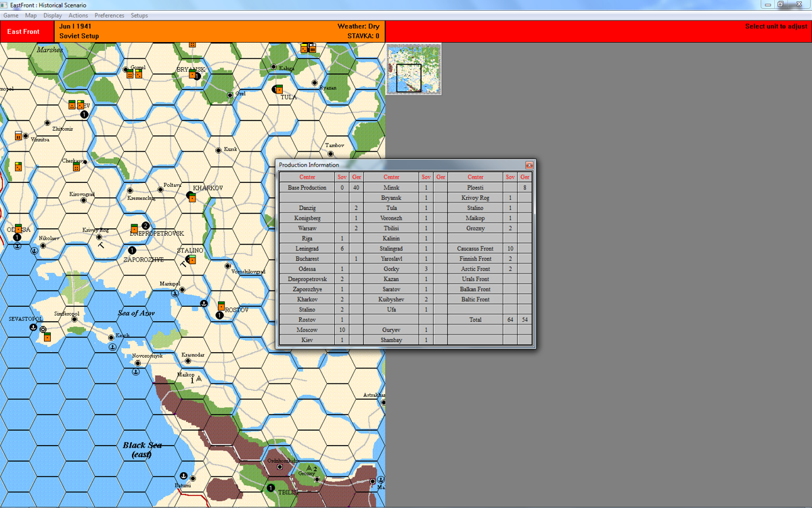Open the Preferences menu
The width and height of the screenshot is (812, 508).
[109, 14]
